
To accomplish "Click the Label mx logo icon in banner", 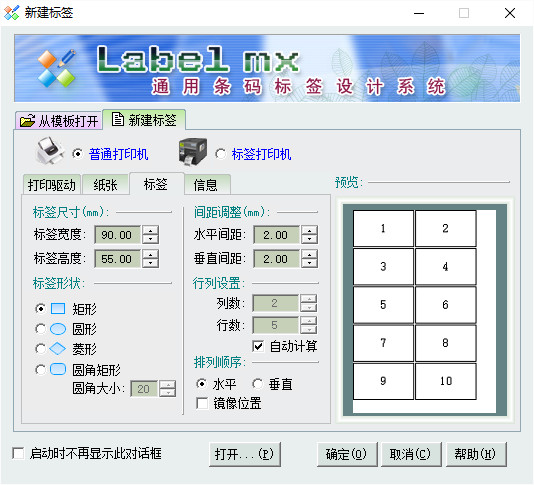I will 57,68.
